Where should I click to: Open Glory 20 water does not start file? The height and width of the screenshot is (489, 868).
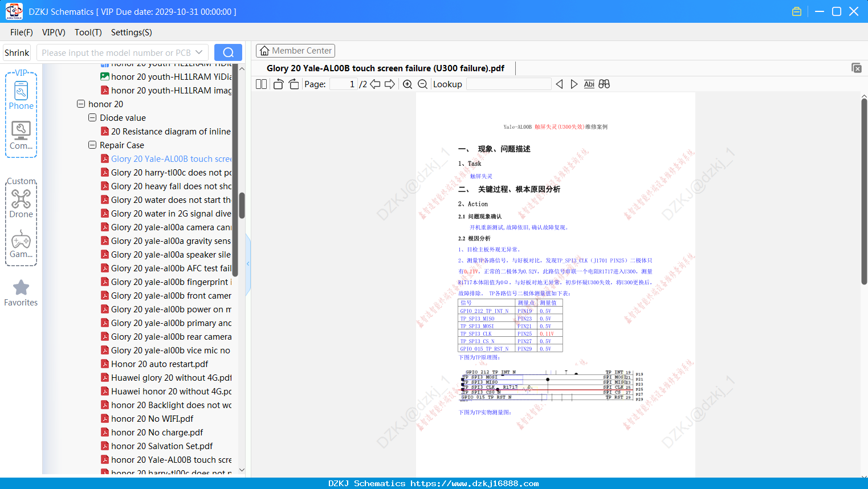166,200
